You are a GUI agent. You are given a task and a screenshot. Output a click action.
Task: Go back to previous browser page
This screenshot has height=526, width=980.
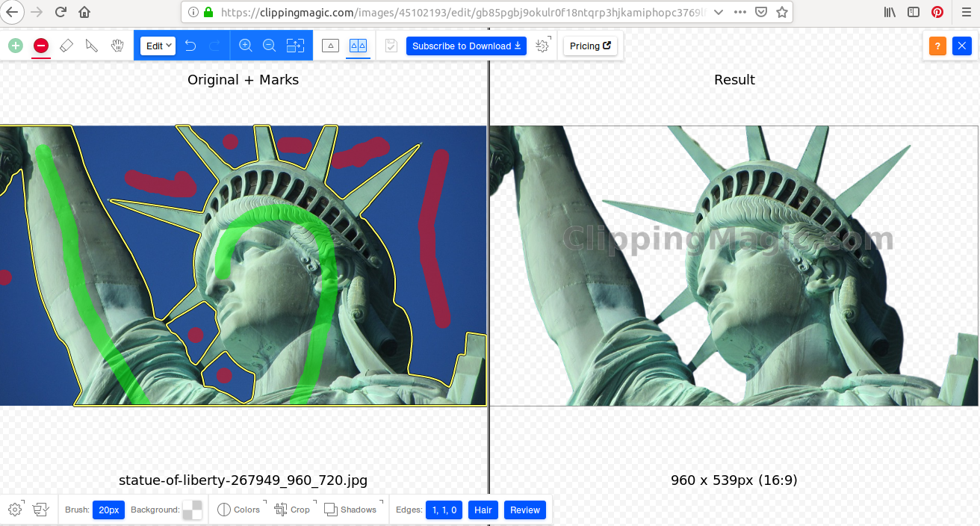12,12
